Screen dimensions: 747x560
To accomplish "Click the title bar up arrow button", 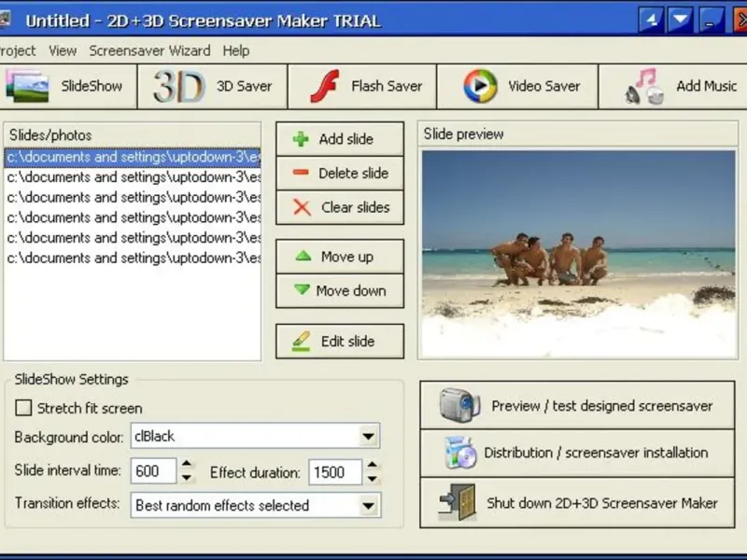I will (x=651, y=21).
